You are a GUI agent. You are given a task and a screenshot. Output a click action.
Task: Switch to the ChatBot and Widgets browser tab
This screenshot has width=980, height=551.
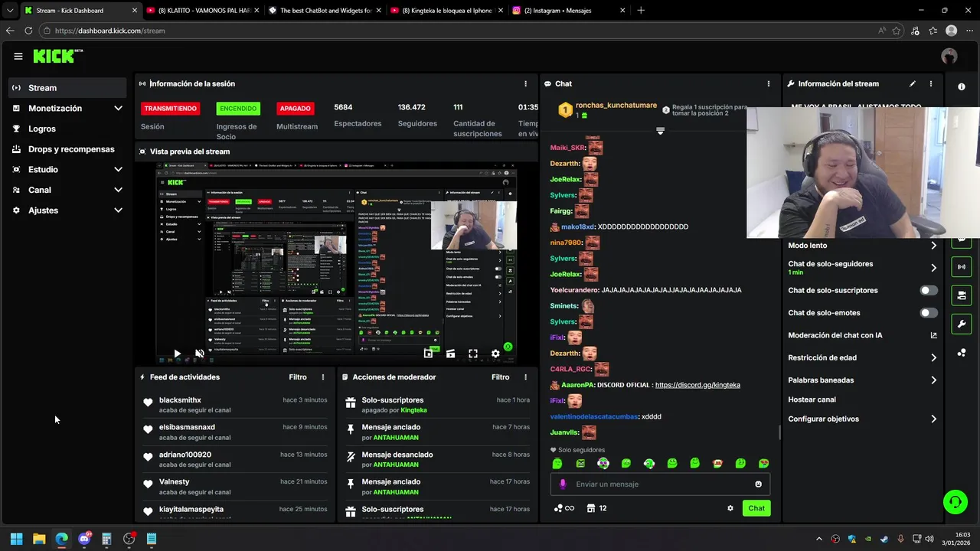pos(325,11)
